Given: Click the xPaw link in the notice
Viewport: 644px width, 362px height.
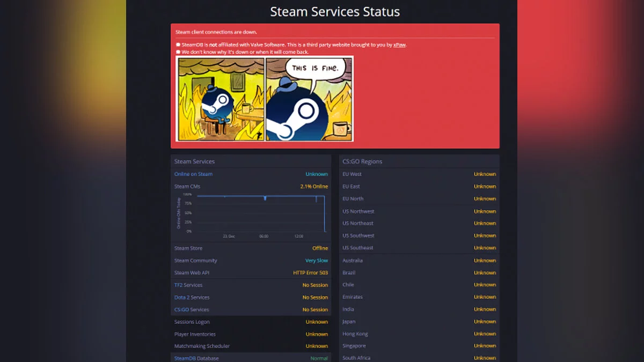Looking at the screenshot, I should pyautogui.click(x=399, y=45).
